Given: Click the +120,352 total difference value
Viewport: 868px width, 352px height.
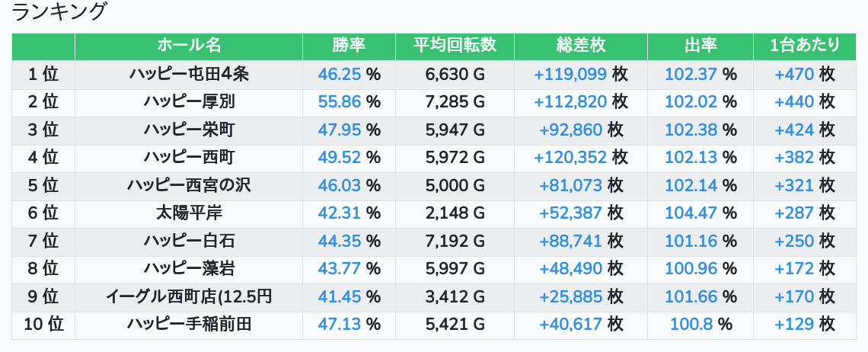Looking at the screenshot, I should pos(570,158).
